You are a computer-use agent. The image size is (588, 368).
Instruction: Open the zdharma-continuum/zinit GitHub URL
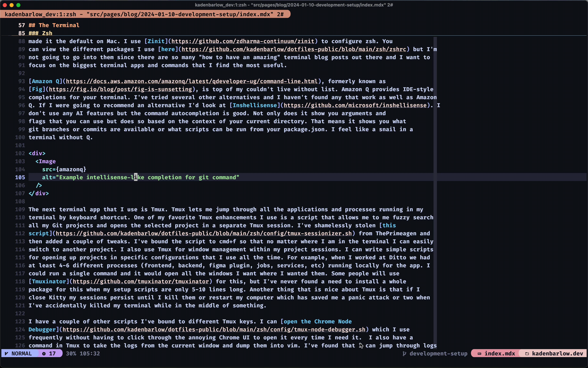click(243, 41)
